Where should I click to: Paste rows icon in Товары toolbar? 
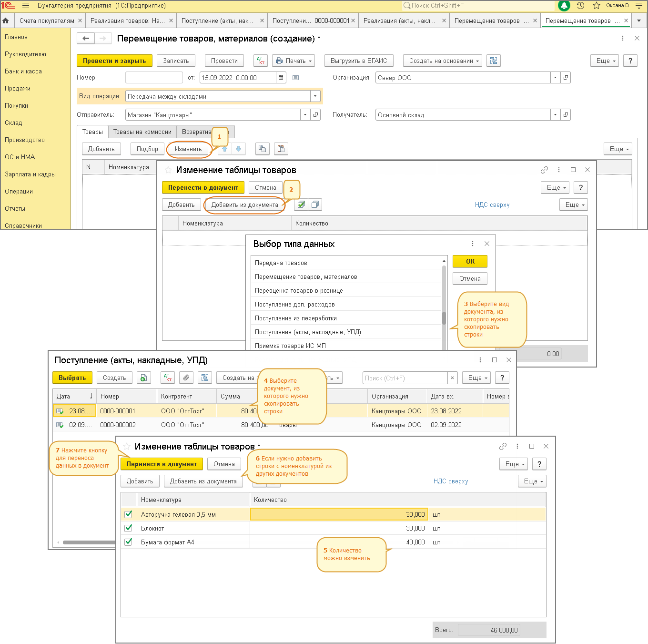point(281,149)
